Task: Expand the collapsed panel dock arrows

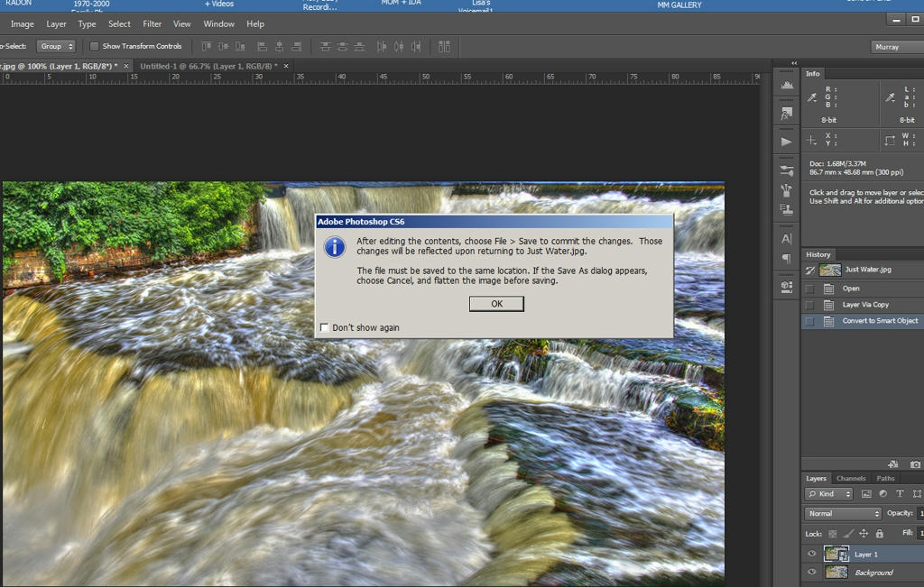Action: (x=794, y=63)
